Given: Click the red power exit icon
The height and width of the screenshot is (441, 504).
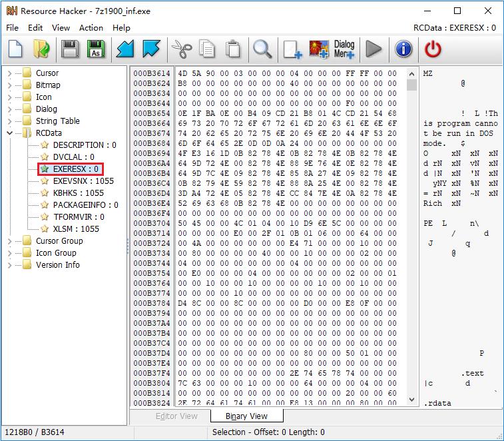Looking at the screenshot, I should coord(433,49).
